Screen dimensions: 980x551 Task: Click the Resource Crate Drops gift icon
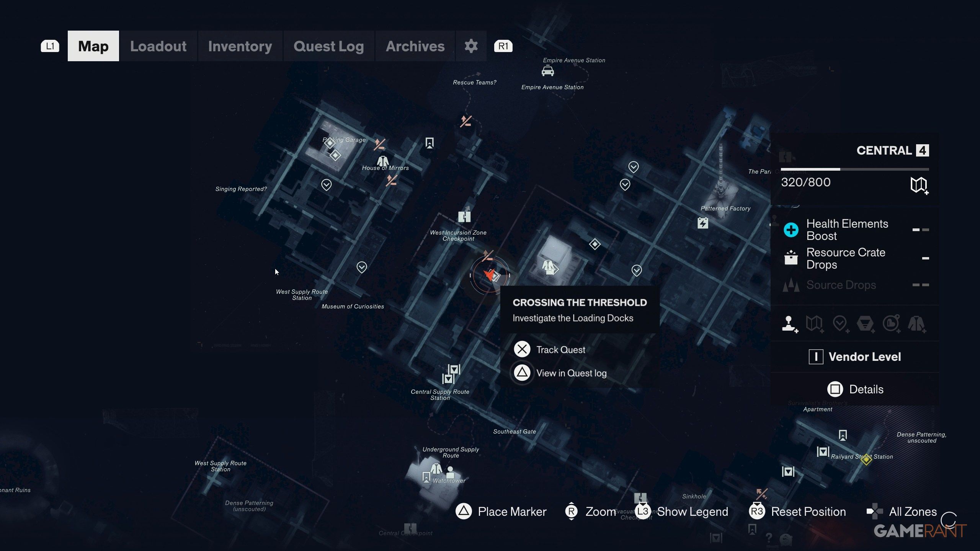(x=791, y=258)
